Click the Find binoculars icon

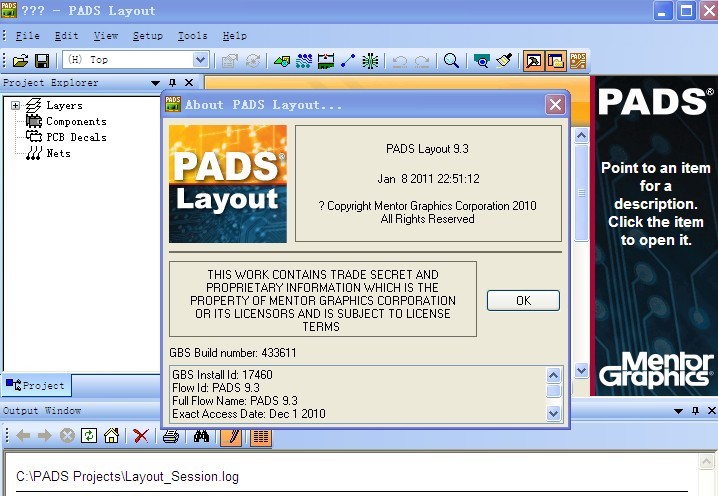pos(201,436)
